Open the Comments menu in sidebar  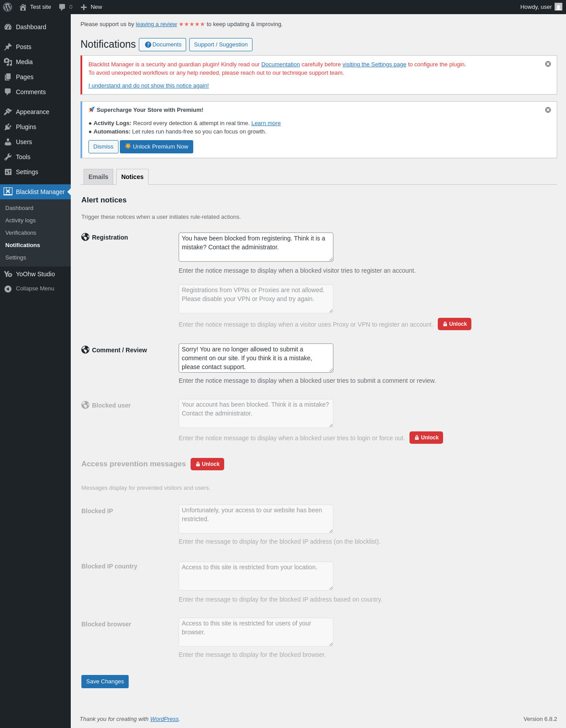pos(35,92)
